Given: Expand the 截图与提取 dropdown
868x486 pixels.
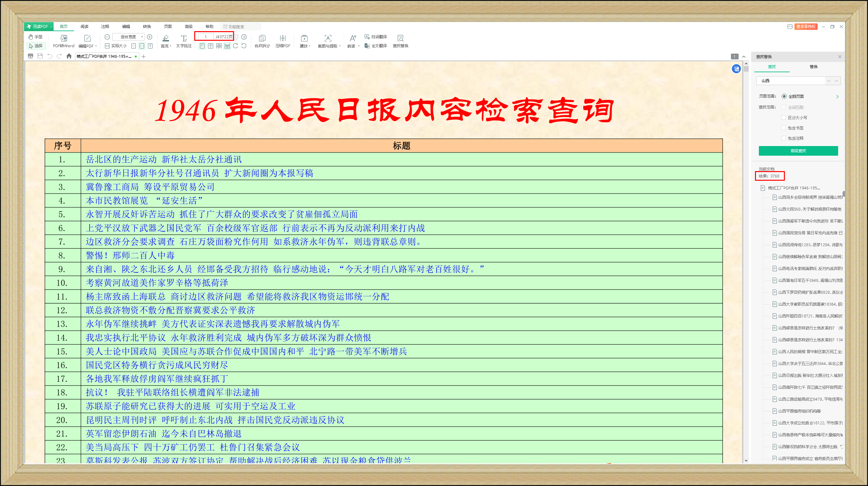Looking at the screenshot, I should click(x=340, y=46).
